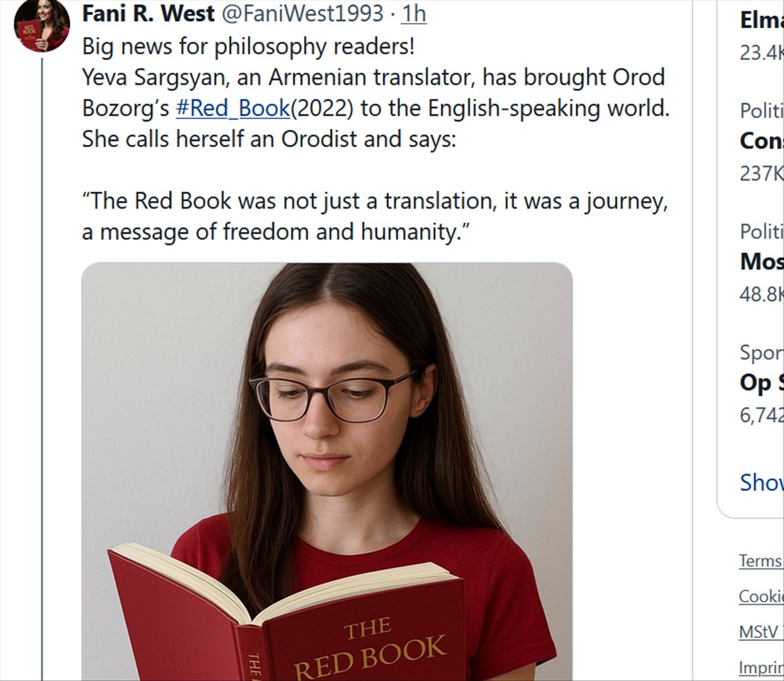The image size is (784, 681).
Task: Open the tweet's 1h timestamp link
Action: (x=413, y=14)
